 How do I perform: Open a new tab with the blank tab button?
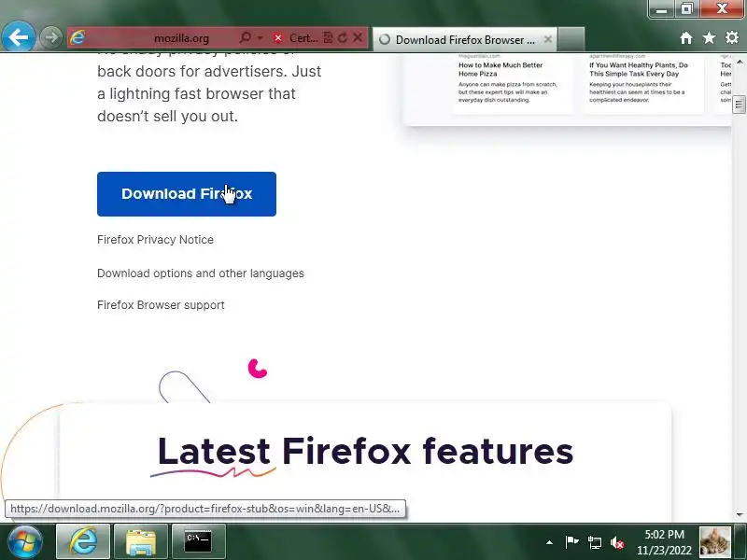pos(571,39)
